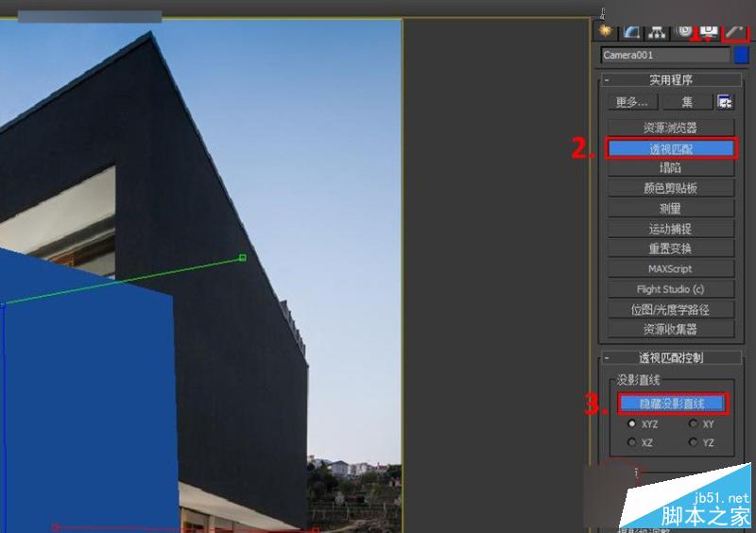The width and height of the screenshot is (756, 533).
Task: Select the XZ radio option
Action: (631, 442)
